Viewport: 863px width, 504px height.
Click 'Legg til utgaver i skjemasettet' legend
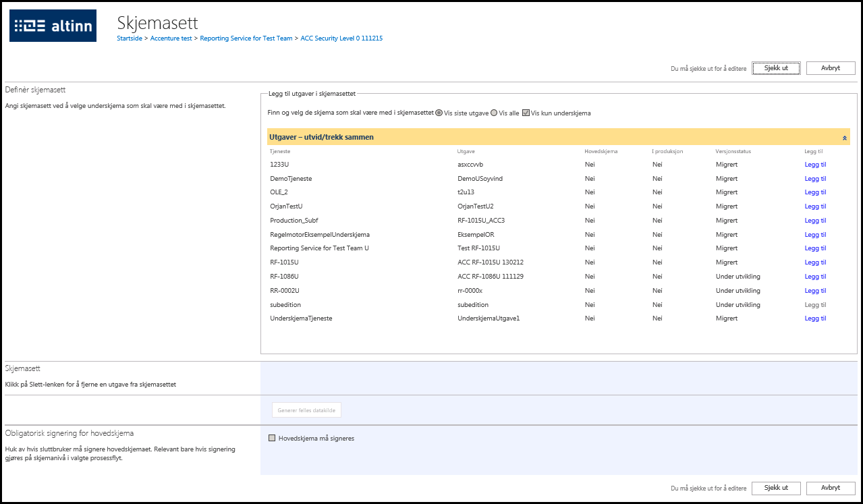[312, 93]
